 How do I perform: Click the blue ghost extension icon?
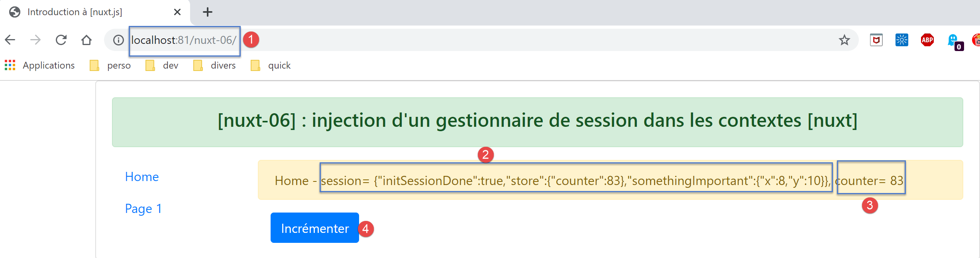(x=953, y=40)
